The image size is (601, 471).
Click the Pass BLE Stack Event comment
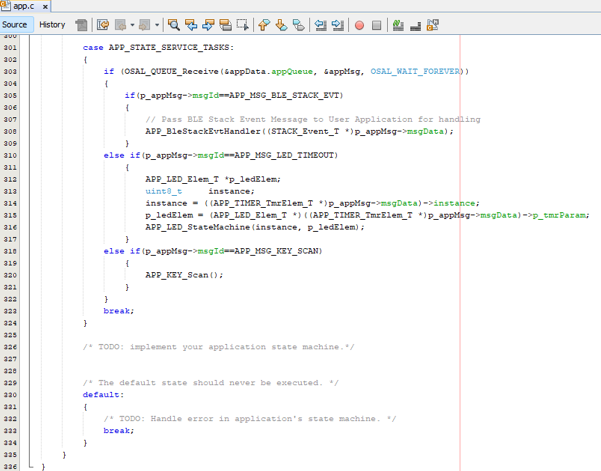coord(313,119)
